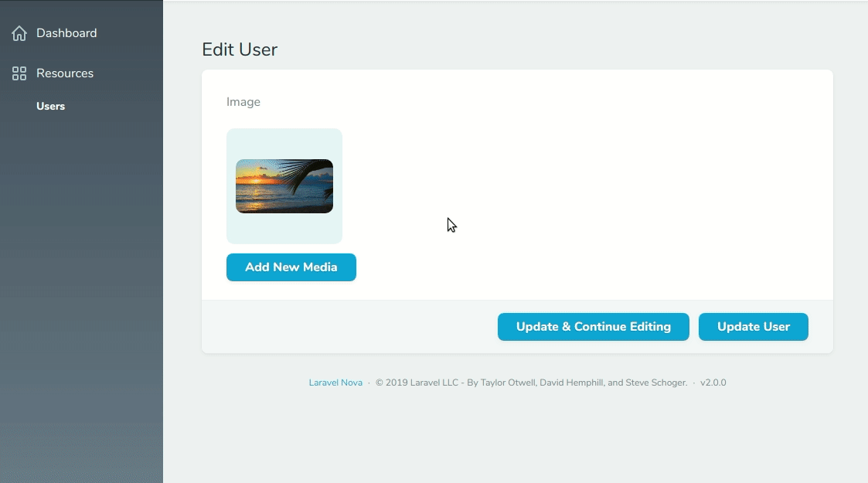Click the version text v2.0.0
Image resolution: width=868 pixels, height=483 pixels.
click(x=712, y=382)
